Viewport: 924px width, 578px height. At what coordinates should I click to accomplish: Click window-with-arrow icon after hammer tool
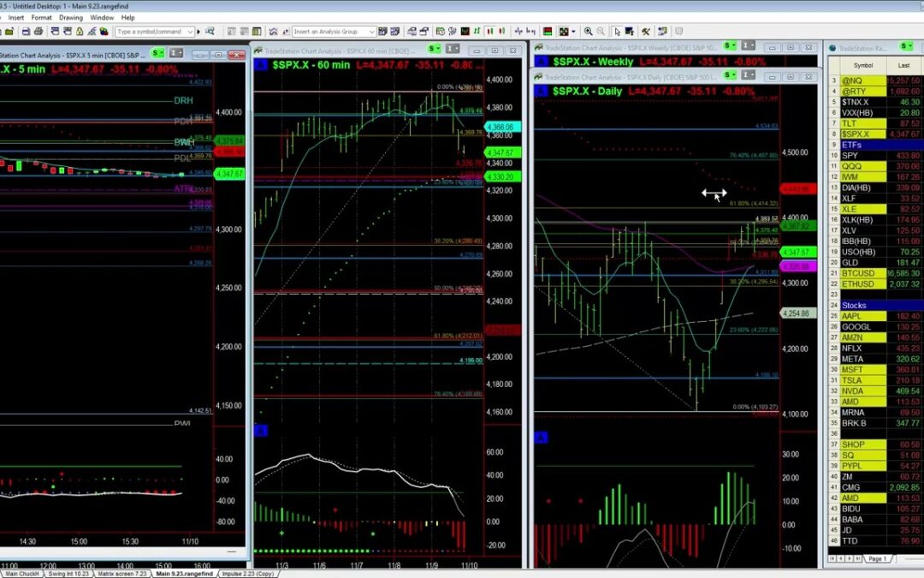(663, 32)
